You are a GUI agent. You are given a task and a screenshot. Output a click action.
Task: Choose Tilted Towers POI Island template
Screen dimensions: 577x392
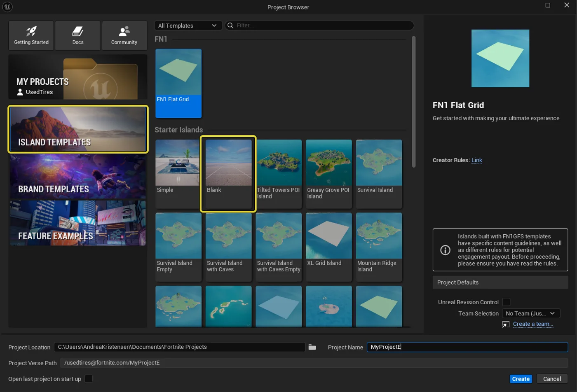[x=279, y=174]
